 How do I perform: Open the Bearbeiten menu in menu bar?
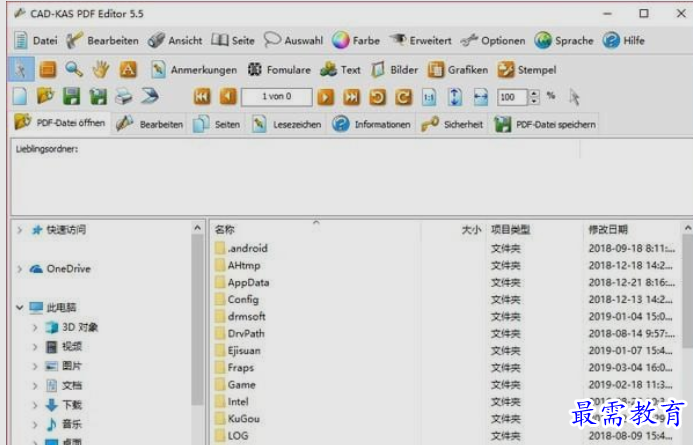pyautogui.click(x=102, y=41)
